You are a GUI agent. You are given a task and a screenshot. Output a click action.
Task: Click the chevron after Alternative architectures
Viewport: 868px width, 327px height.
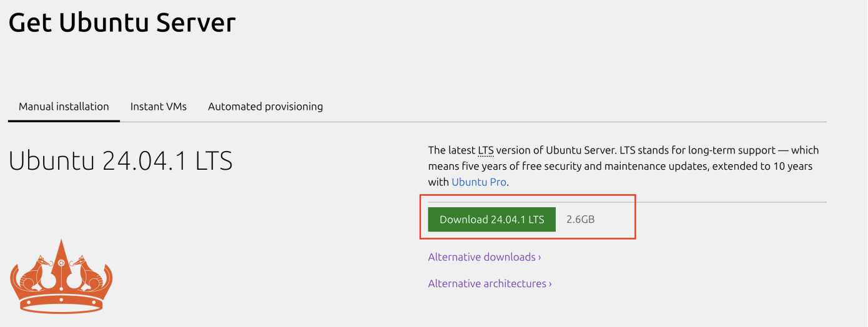[550, 284]
